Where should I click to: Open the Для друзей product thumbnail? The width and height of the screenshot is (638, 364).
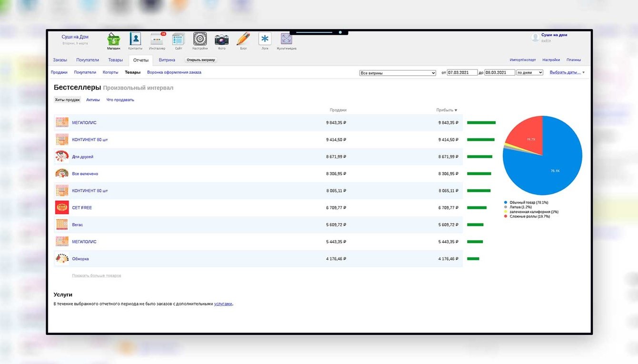click(x=62, y=157)
